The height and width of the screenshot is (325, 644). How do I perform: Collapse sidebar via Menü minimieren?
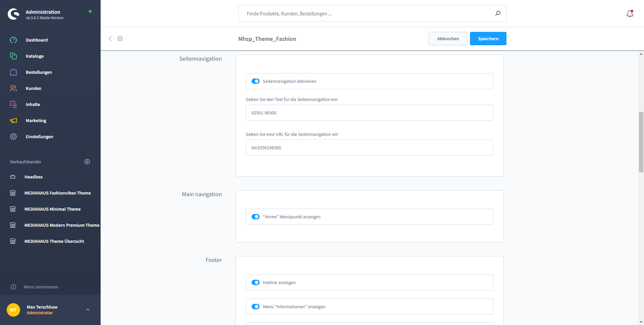(x=41, y=287)
